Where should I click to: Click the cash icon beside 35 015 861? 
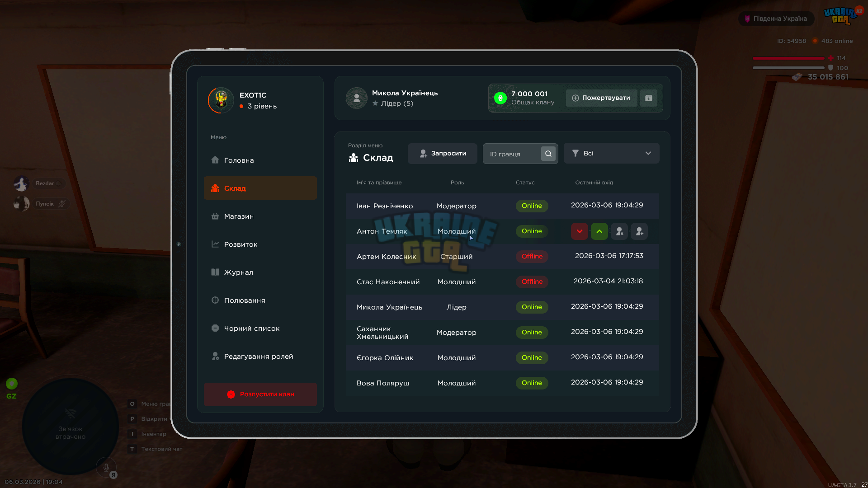coord(797,77)
